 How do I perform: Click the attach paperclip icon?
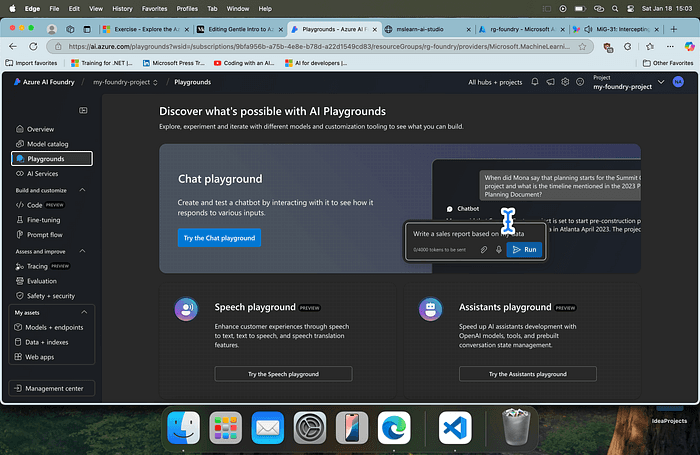(483, 250)
